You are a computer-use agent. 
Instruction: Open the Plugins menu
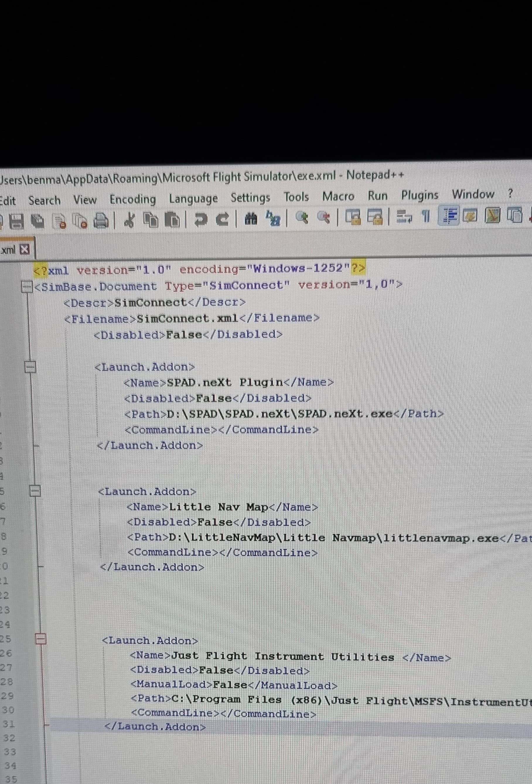[420, 196]
